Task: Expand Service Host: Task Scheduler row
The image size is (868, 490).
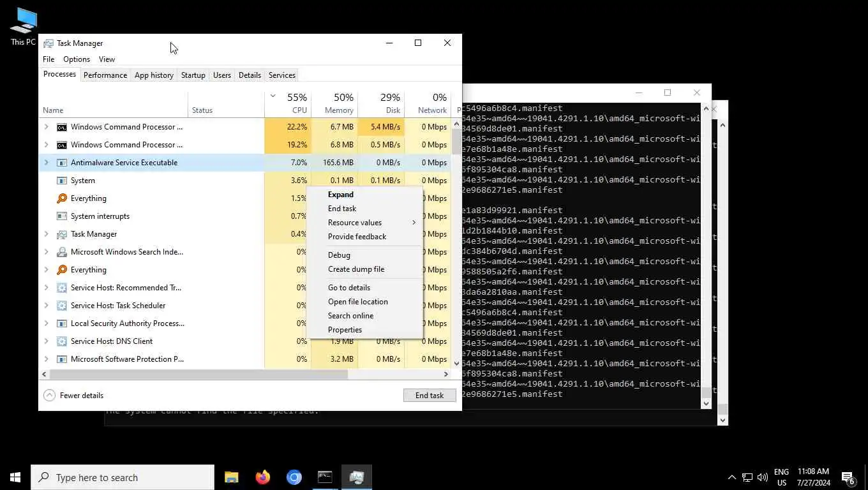Action: (x=46, y=306)
